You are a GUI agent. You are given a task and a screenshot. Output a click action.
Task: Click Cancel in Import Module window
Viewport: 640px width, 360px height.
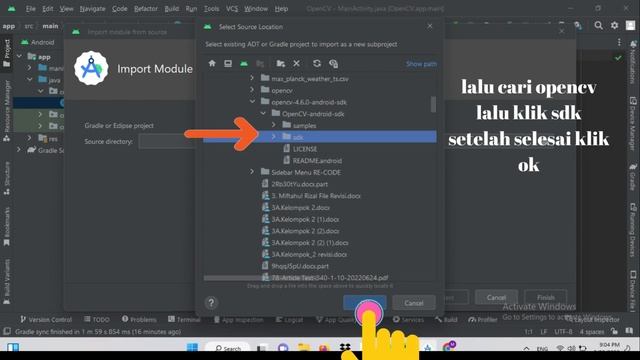[496, 298]
